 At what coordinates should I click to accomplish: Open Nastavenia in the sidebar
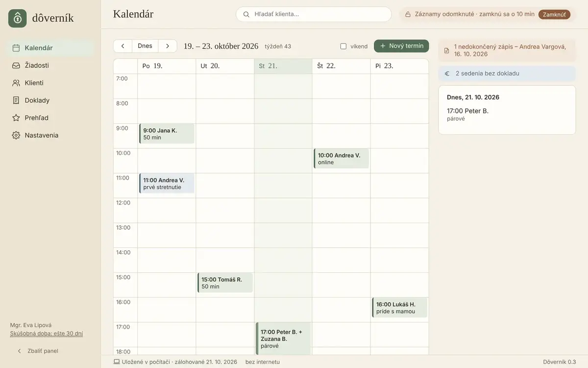click(51, 135)
